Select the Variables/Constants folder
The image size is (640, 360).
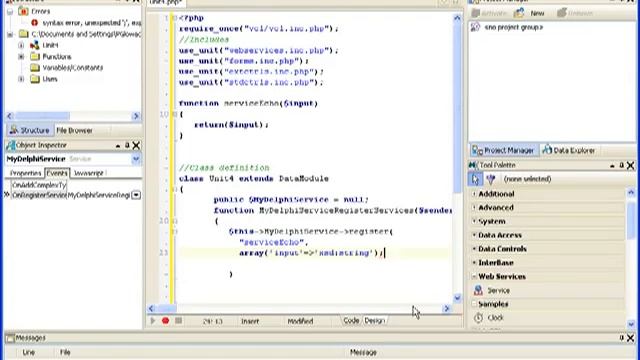73,68
